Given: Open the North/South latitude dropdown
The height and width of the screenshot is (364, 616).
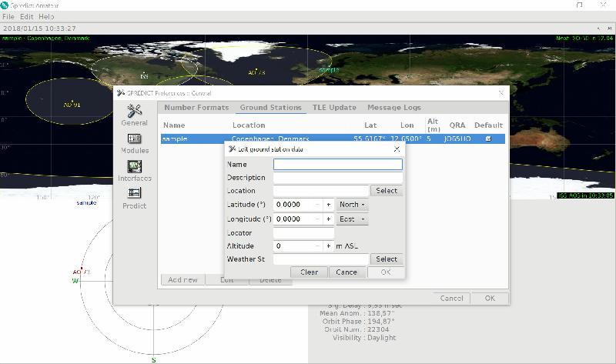Looking at the screenshot, I should [352, 205].
